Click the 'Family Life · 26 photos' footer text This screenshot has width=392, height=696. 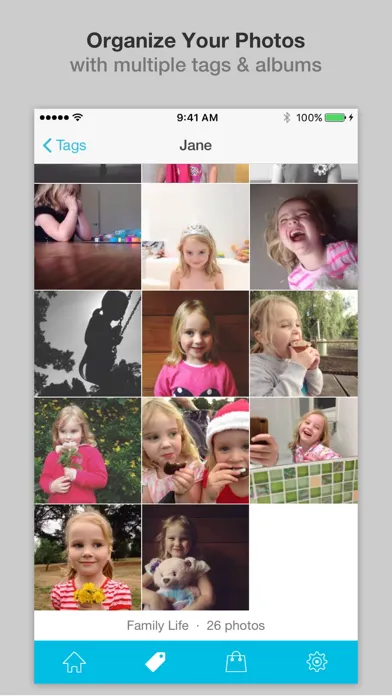(196, 626)
